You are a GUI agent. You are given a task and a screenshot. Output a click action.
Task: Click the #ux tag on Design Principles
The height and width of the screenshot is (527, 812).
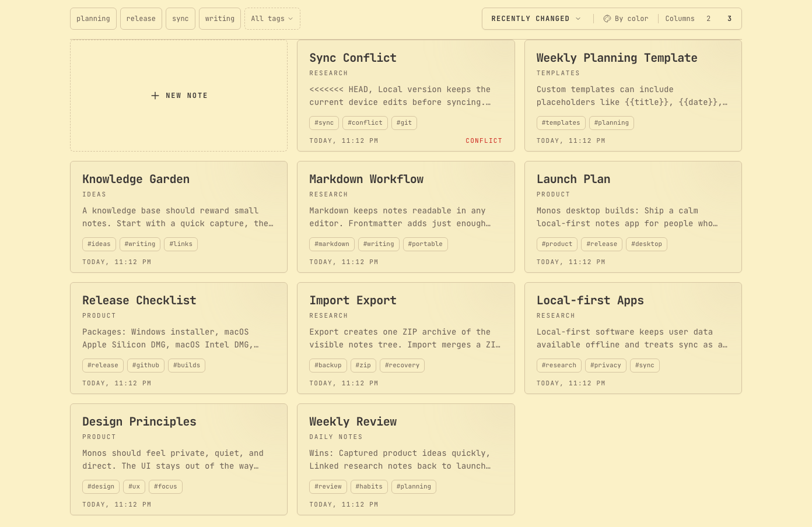(x=134, y=487)
